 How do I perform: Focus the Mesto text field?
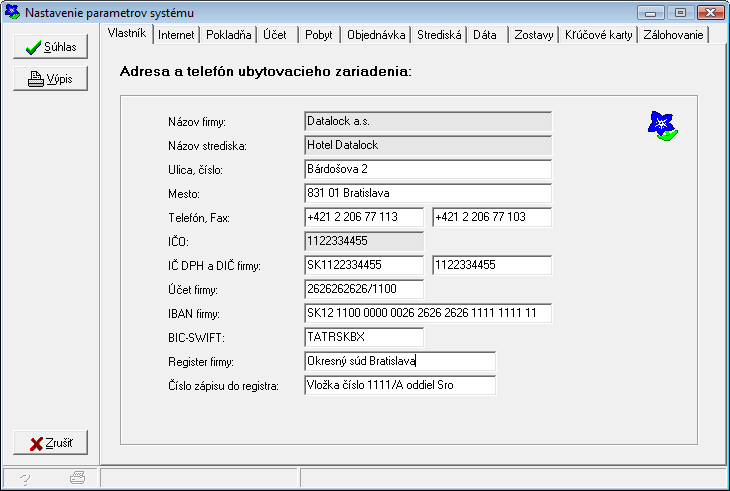point(427,193)
